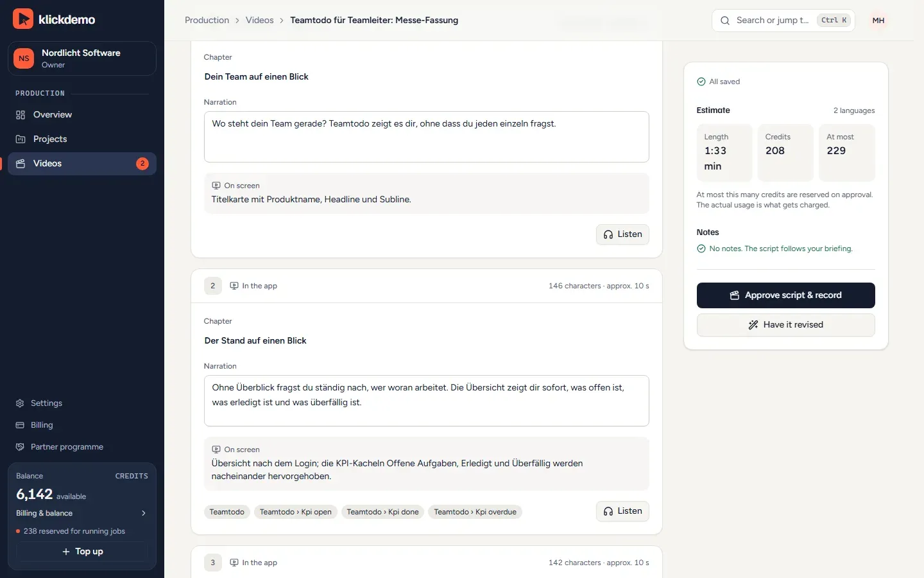Click Titelkarte mit Produktname on-screen text
Screen dimensions: 924x578
tap(311, 200)
